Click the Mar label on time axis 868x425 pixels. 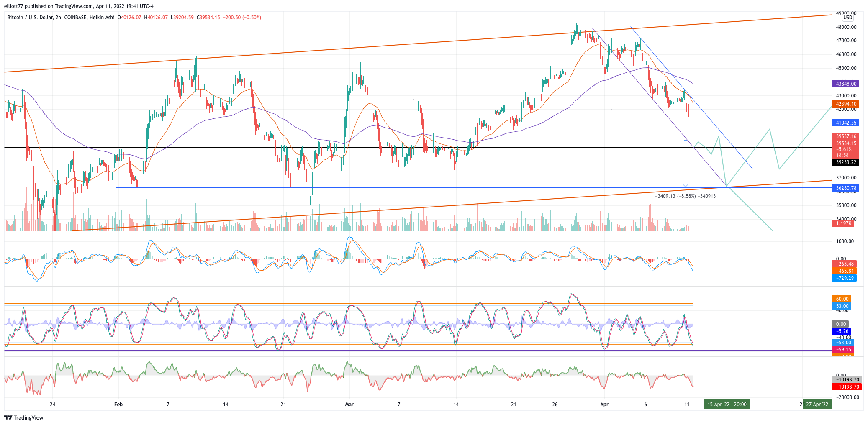(x=349, y=405)
